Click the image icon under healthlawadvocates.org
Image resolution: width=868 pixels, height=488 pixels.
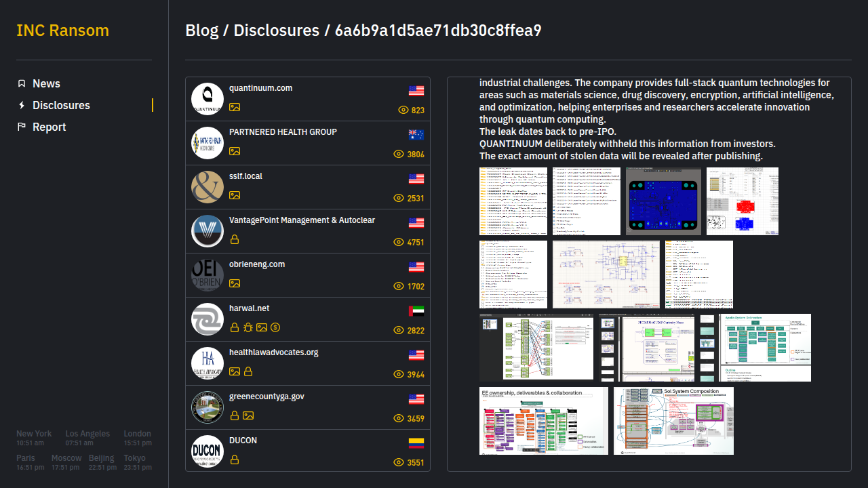point(235,371)
